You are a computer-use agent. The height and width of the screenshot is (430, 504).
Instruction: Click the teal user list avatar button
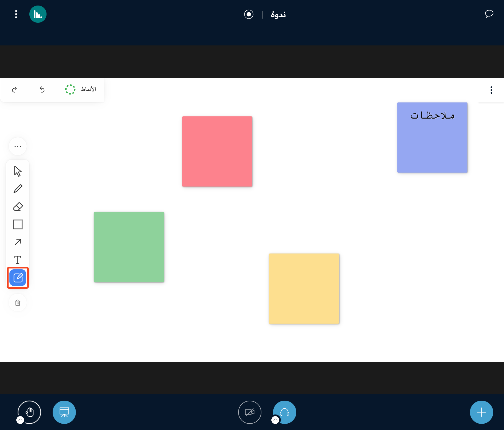(38, 14)
